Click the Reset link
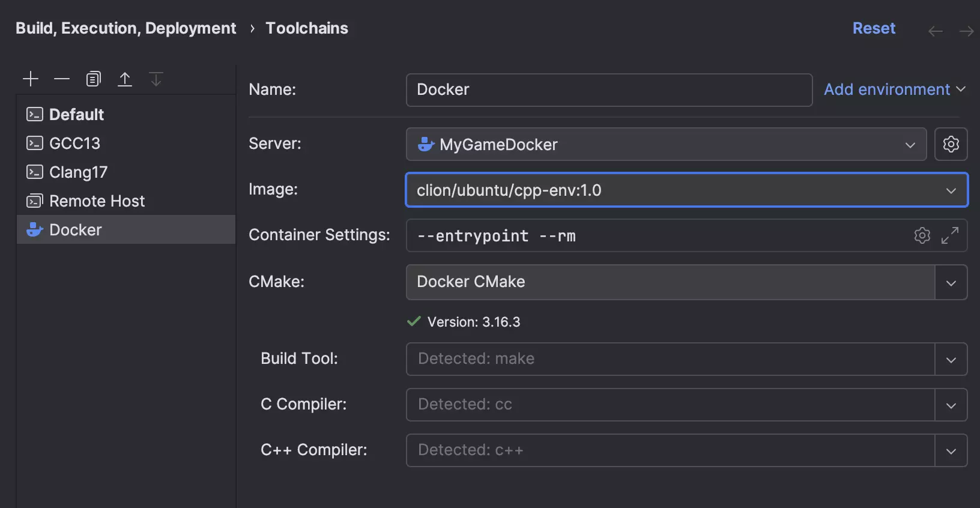The width and height of the screenshot is (980, 508). [x=874, y=28]
